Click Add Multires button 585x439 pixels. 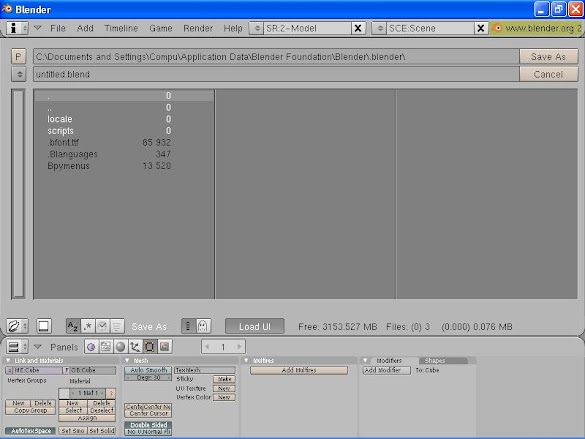299,370
